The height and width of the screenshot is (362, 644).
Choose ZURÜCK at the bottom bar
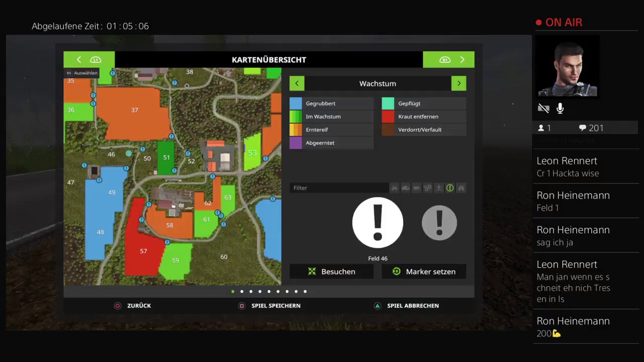click(x=133, y=306)
